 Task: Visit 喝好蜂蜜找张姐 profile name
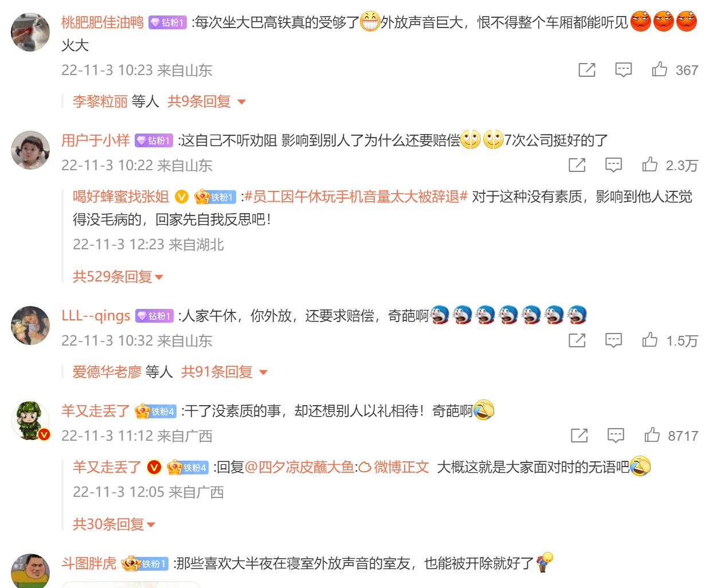[x=120, y=197]
